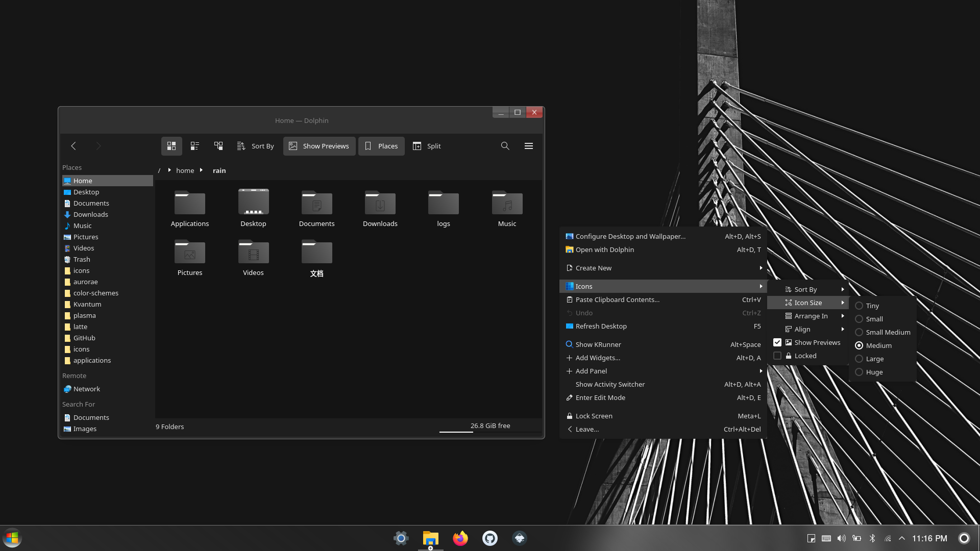Screen dimensions: 980x551
Task: Switch Dolphin to Compact view mode
Action: click(x=194, y=146)
